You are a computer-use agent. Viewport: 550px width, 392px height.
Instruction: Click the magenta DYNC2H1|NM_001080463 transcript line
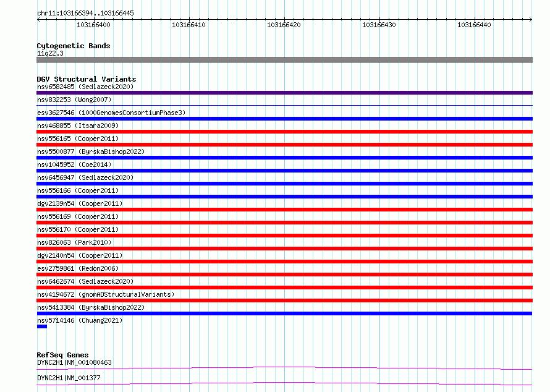click(284, 368)
